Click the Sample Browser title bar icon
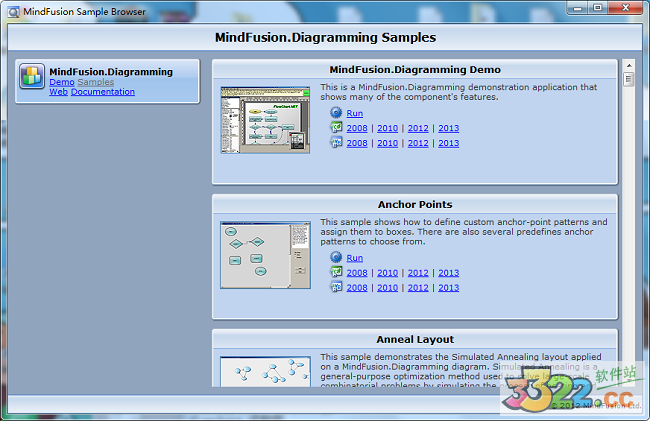 tap(13, 12)
